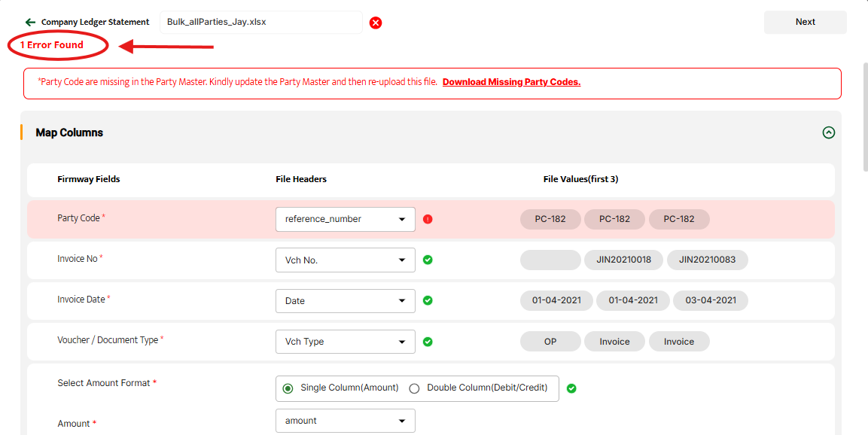
Task: Collapse the Map Columns section
Action: (x=828, y=132)
